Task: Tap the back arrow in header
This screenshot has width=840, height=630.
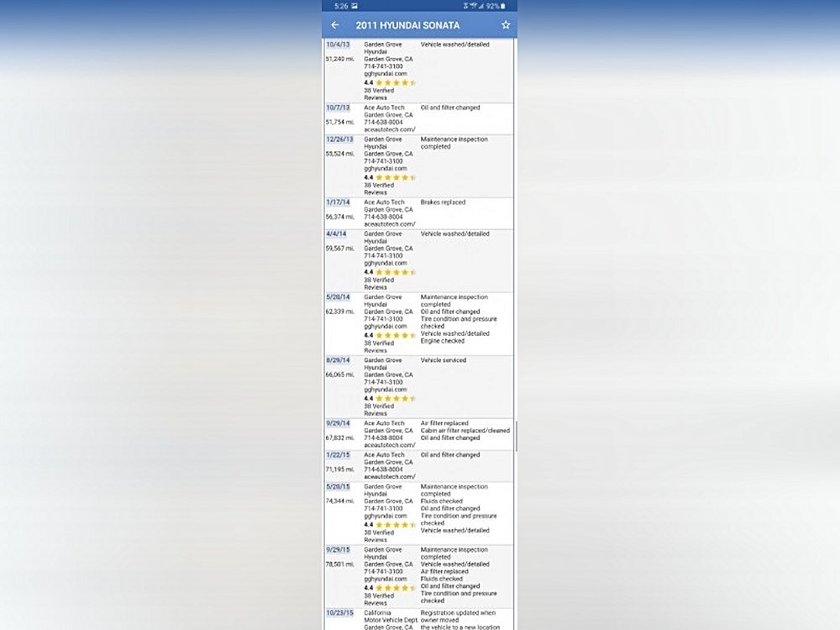Action: tap(335, 25)
